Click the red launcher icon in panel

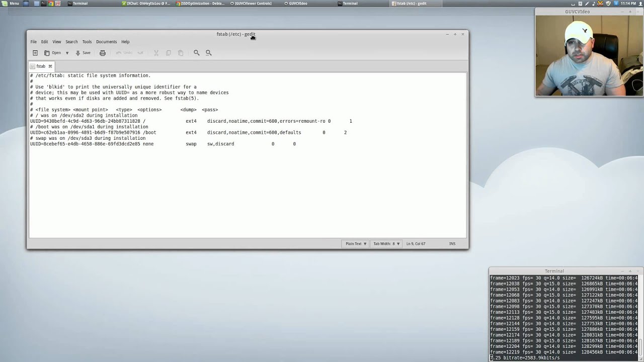pyautogui.click(x=58, y=4)
